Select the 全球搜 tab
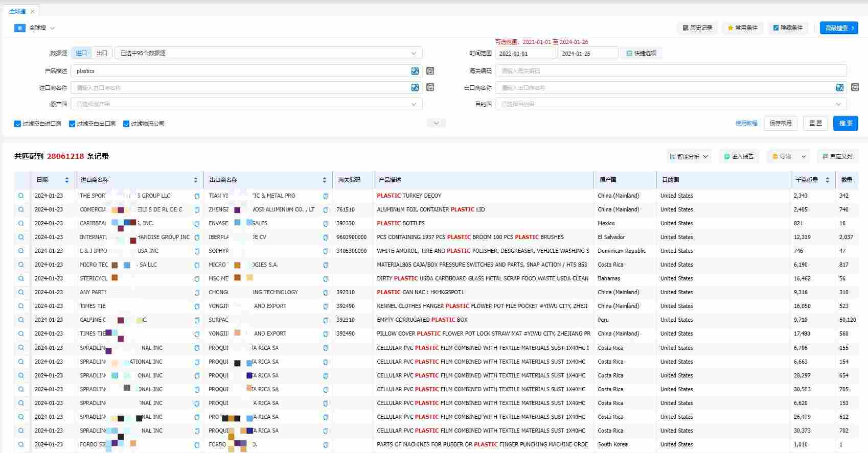This screenshot has height=453, width=868. 17,11
